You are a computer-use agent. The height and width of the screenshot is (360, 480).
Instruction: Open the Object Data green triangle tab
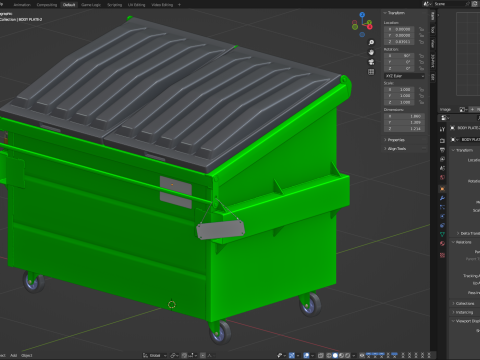[442, 234]
